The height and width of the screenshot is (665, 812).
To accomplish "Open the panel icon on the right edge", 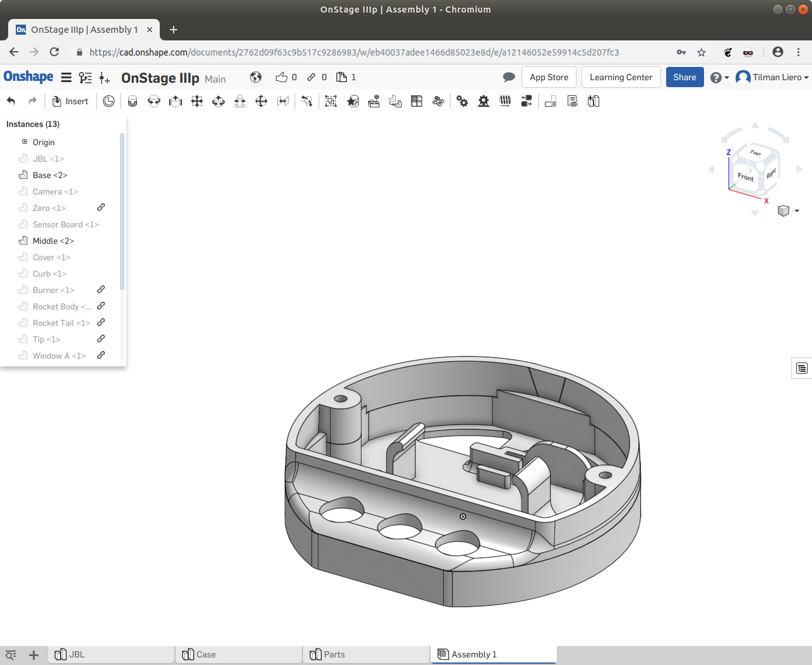I will [x=802, y=368].
